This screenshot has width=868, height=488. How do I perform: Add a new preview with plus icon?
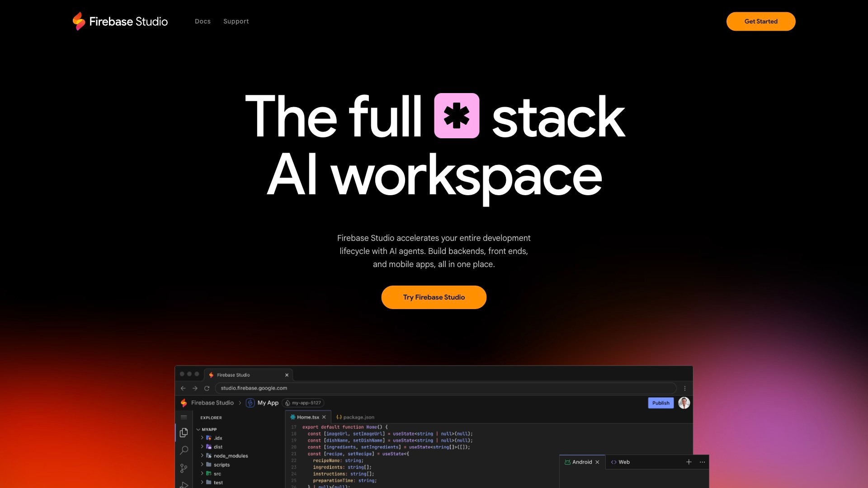[689, 462]
